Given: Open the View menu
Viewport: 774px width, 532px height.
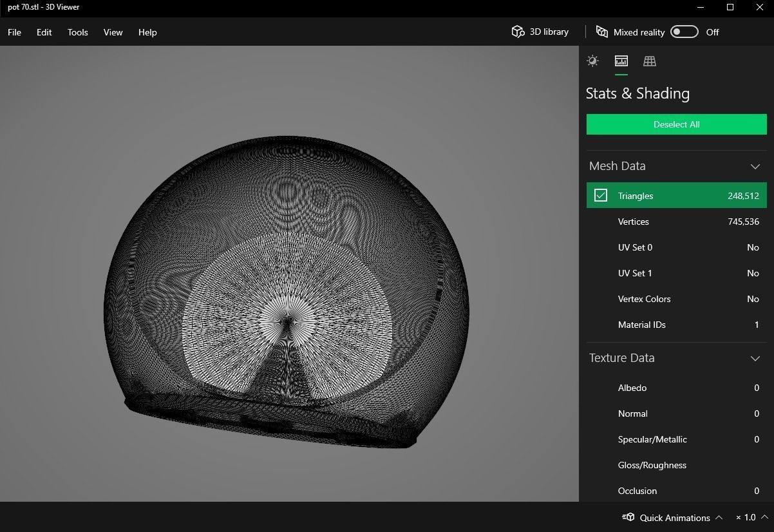Looking at the screenshot, I should [x=113, y=32].
